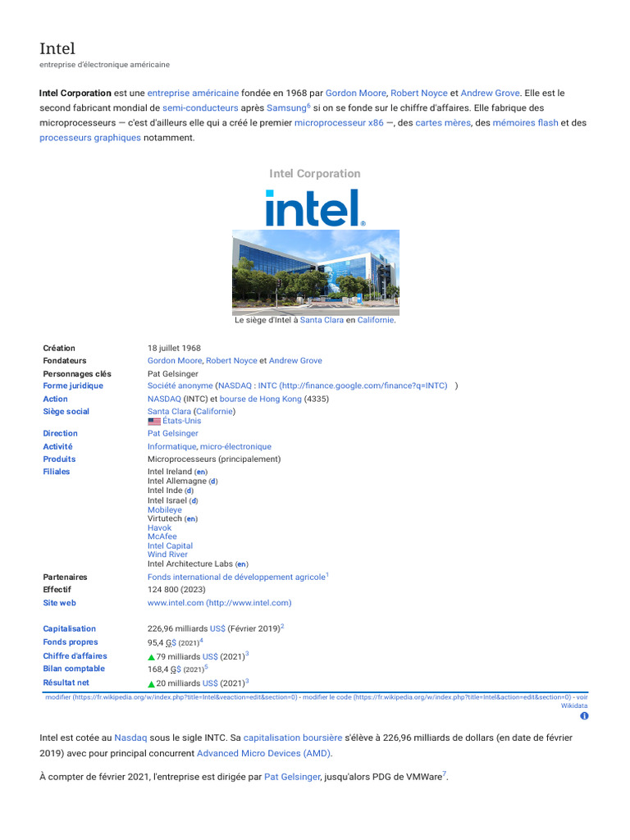630x840 pixels.
Task: Open the Intel headquarters photo
Action: (x=316, y=272)
